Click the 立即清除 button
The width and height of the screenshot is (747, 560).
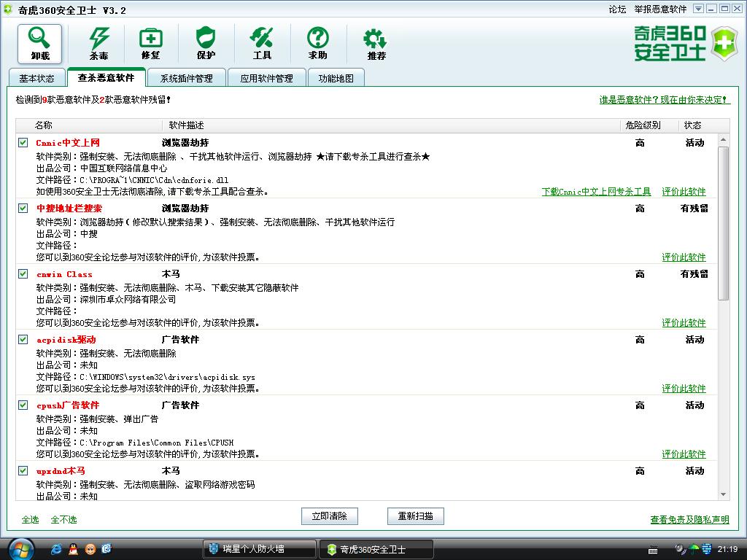(329, 516)
